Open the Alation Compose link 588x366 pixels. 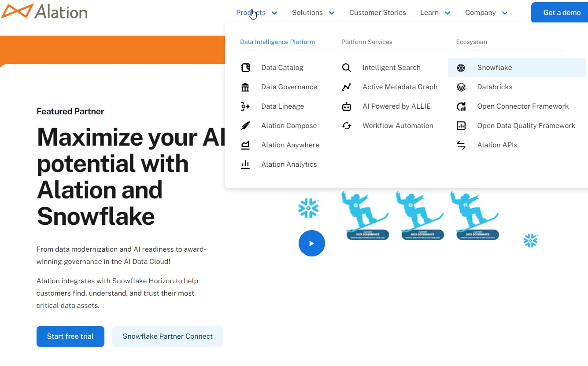289,126
